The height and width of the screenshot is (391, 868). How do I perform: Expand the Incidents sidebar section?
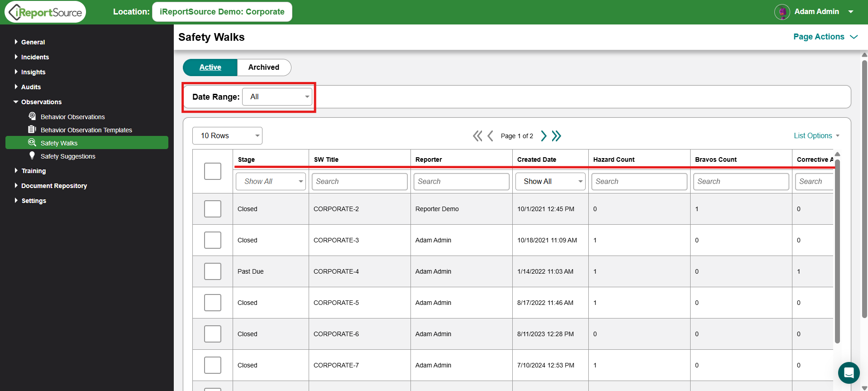(32, 57)
